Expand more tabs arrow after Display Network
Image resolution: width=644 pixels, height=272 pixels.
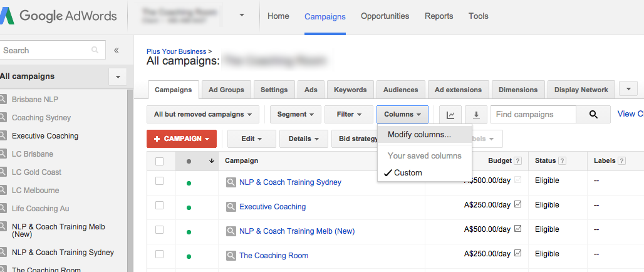point(628,89)
